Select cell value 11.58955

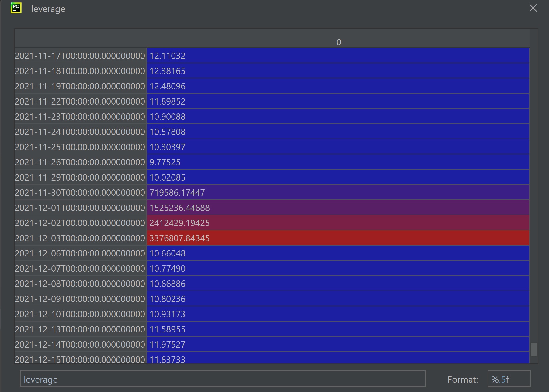point(338,329)
